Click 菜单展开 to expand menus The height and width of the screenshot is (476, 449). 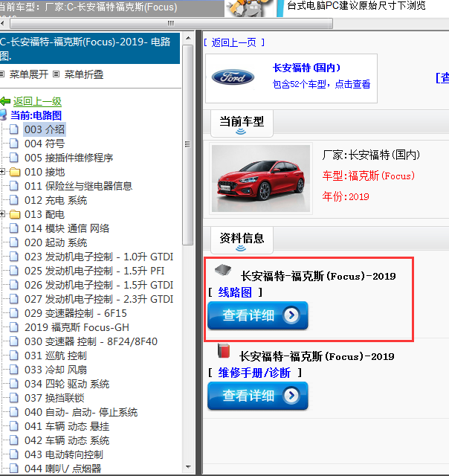29,74
